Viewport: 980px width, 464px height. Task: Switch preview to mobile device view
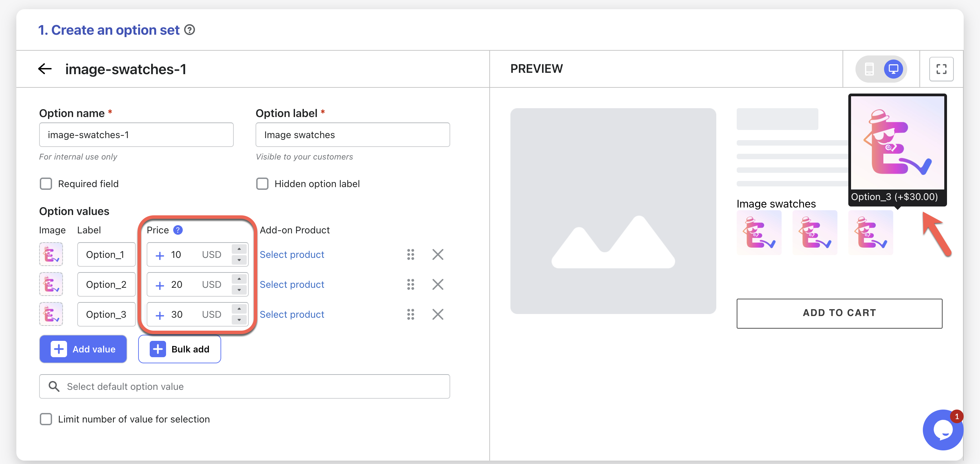pyautogui.click(x=869, y=69)
